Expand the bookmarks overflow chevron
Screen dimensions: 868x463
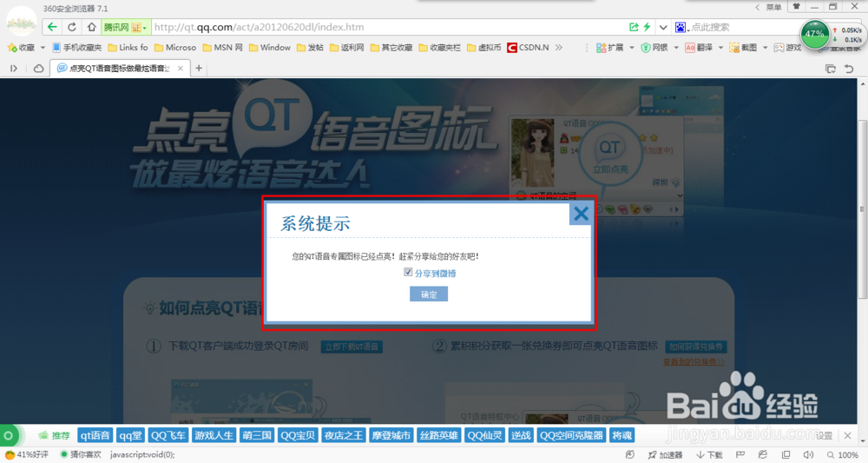(558, 48)
